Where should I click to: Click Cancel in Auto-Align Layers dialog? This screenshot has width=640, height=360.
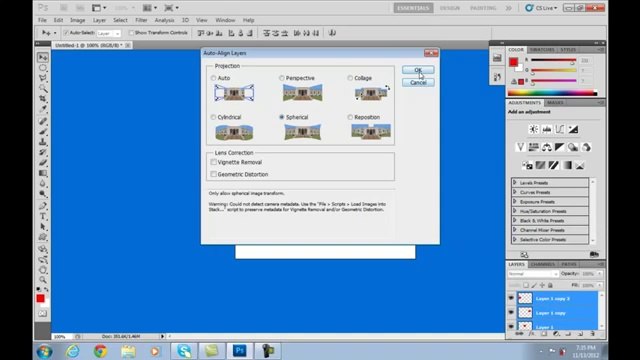click(418, 82)
